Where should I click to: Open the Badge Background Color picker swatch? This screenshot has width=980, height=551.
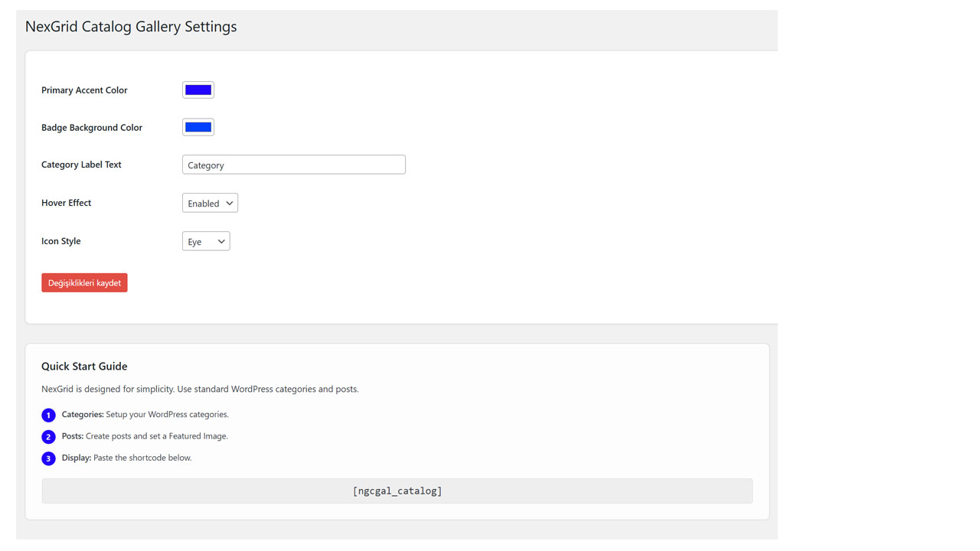click(198, 127)
